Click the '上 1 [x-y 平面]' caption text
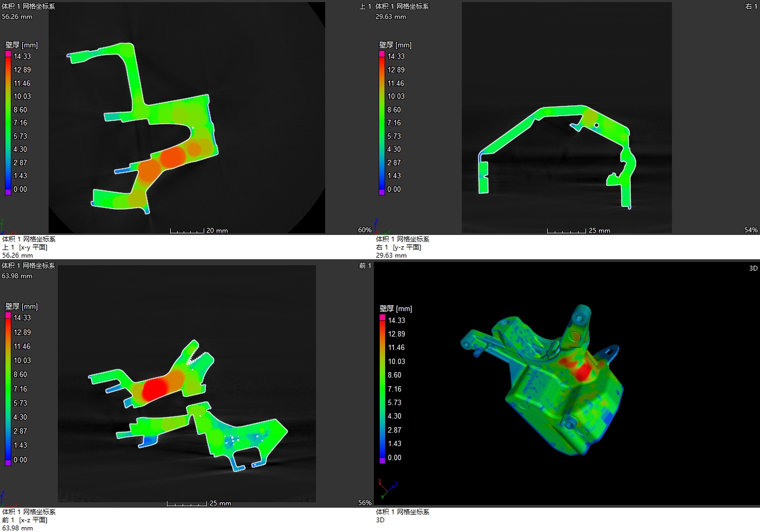The image size is (760, 532). pyautogui.click(x=25, y=247)
